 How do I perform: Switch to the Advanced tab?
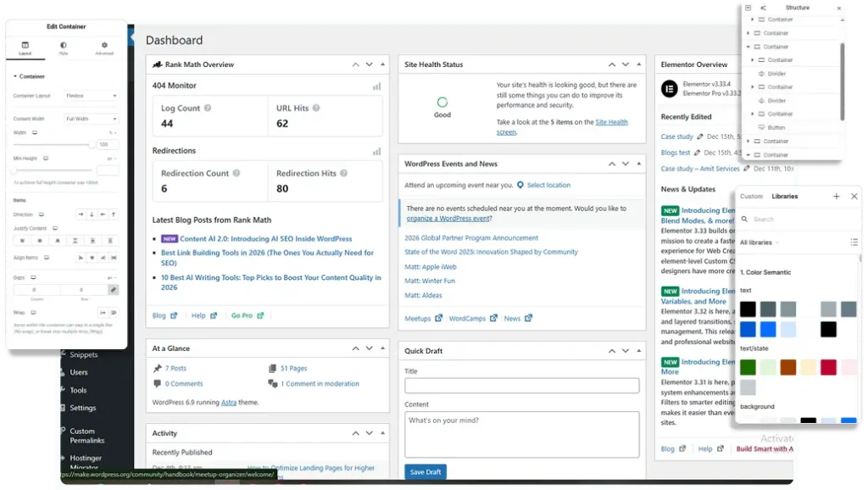click(x=104, y=48)
